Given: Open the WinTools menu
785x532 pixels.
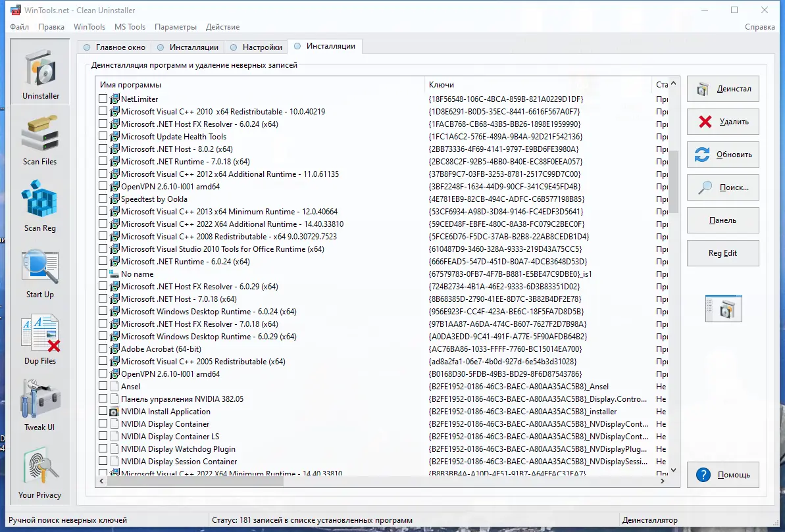Looking at the screenshot, I should coord(89,27).
